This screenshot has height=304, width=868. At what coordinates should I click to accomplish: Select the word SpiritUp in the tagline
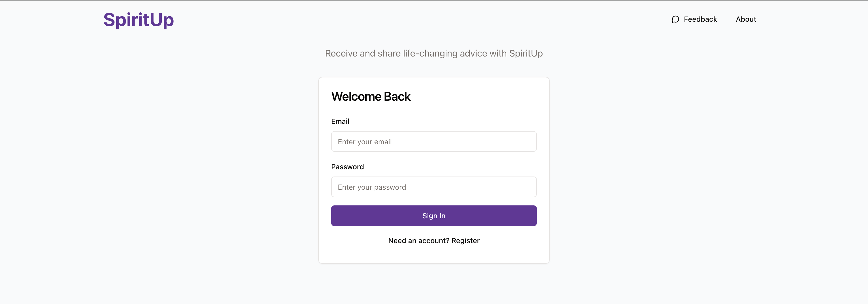pos(526,53)
